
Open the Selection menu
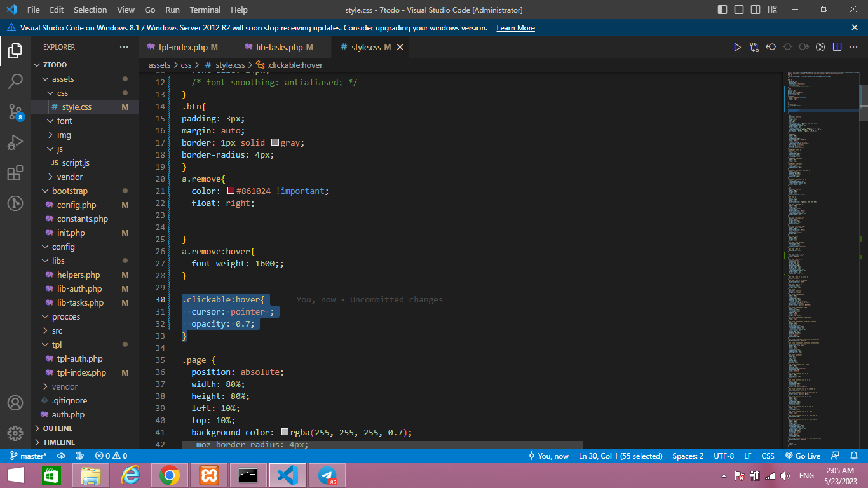click(90, 10)
